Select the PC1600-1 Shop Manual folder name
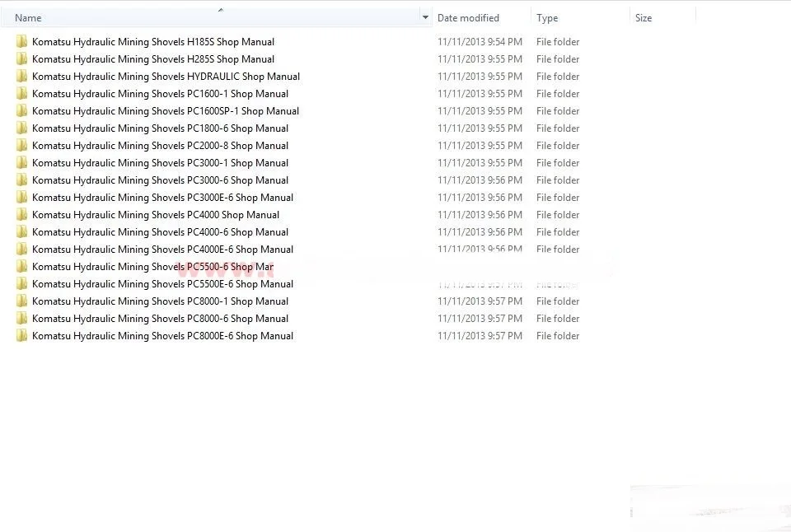 (161, 94)
